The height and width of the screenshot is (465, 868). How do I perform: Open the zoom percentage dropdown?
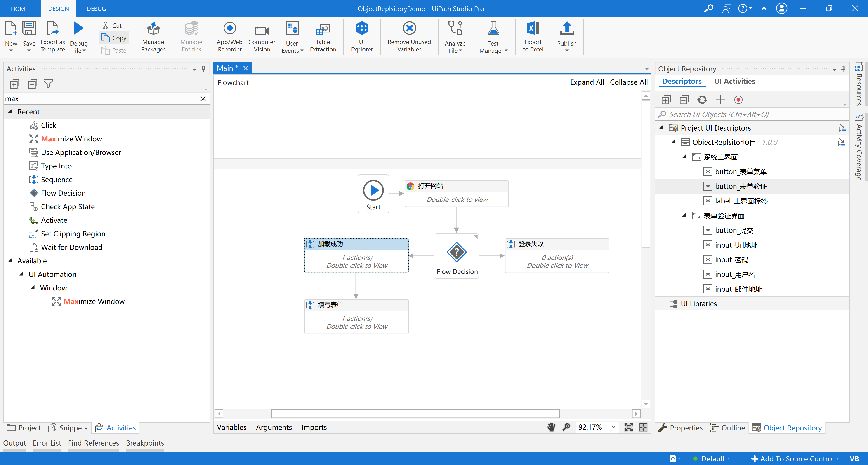[x=613, y=427]
